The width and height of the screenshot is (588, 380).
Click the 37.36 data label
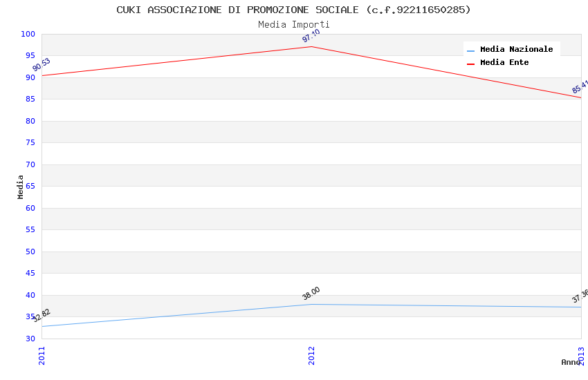[x=580, y=296]
